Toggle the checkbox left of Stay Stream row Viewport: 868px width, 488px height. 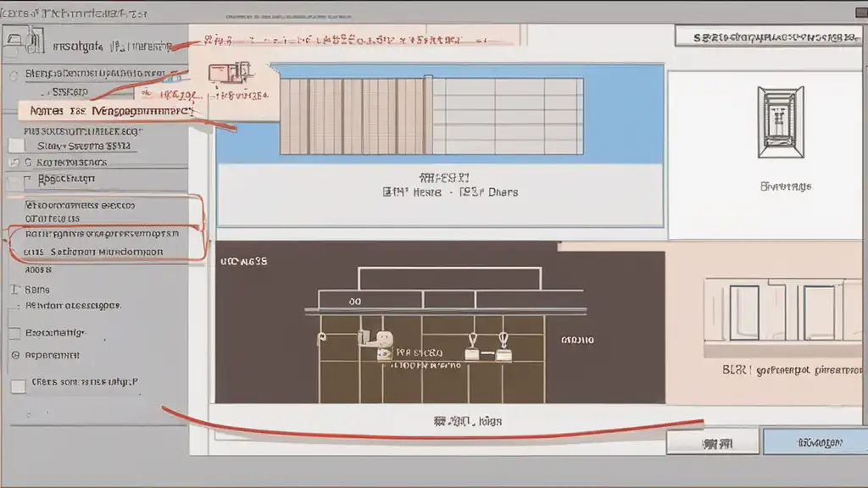pos(17,146)
